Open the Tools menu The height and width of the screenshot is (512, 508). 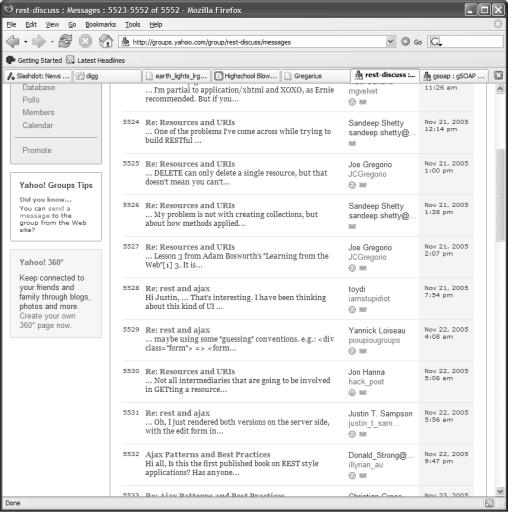[133, 25]
